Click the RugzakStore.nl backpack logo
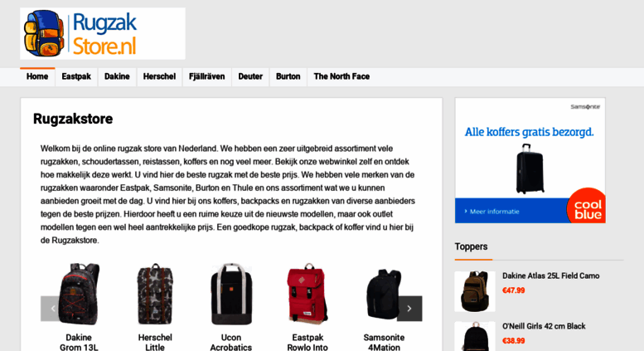This screenshot has height=351, width=644. (102, 34)
